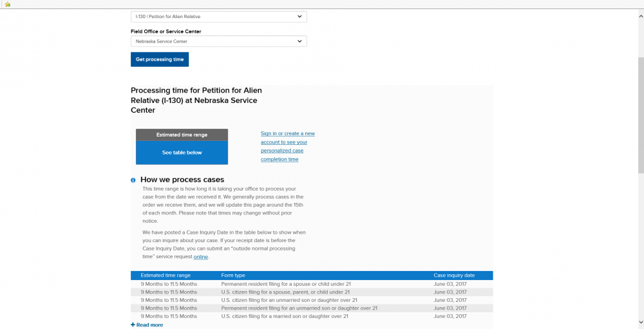Viewport: 644px width, 329px height.
Task: Select row Permanent resident filing for unmarried son or daughter
Action: click(312, 308)
